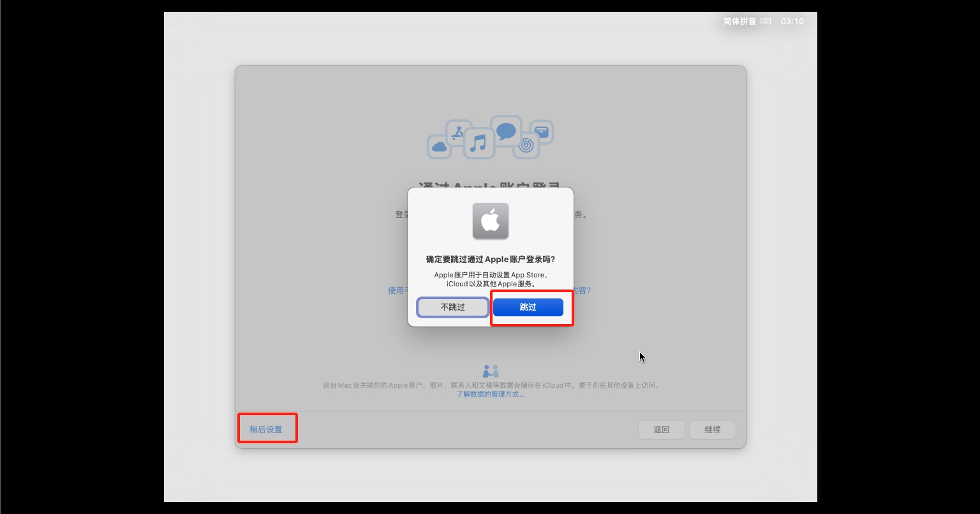Click the small card icon beside the Messages bubble
Image resolution: width=980 pixels, height=514 pixels.
pos(542,132)
